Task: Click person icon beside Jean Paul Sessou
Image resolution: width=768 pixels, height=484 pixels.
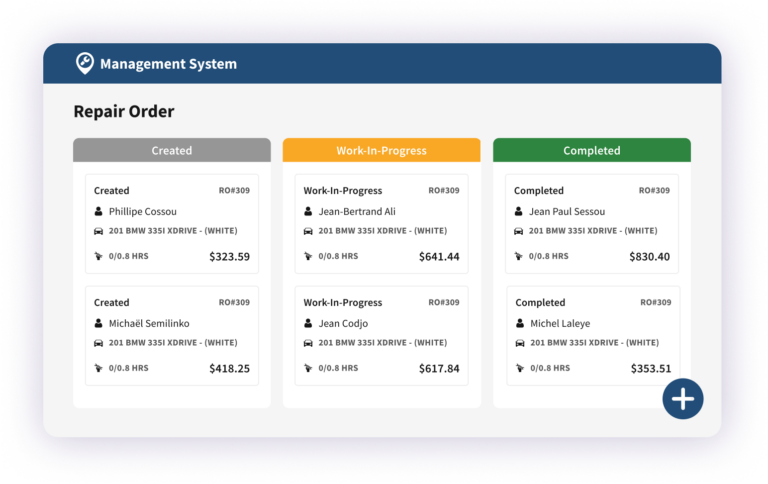Action: 518,211
